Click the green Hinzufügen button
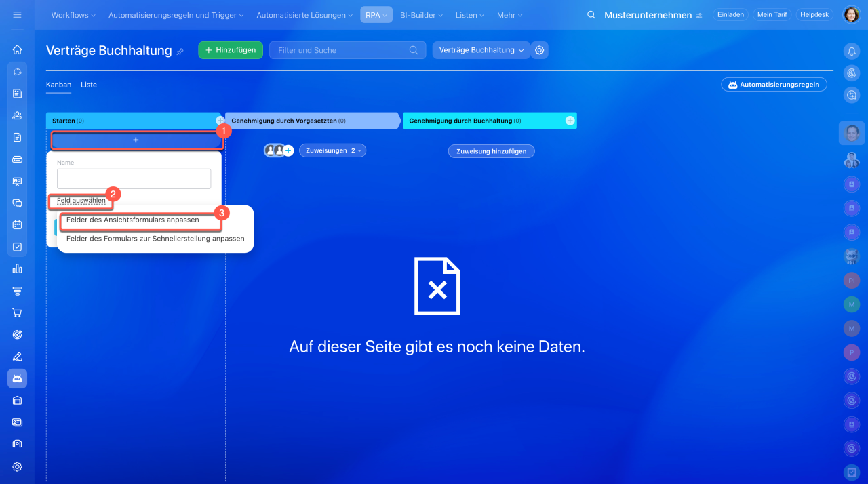The height and width of the screenshot is (484, 868). (230, 50)
